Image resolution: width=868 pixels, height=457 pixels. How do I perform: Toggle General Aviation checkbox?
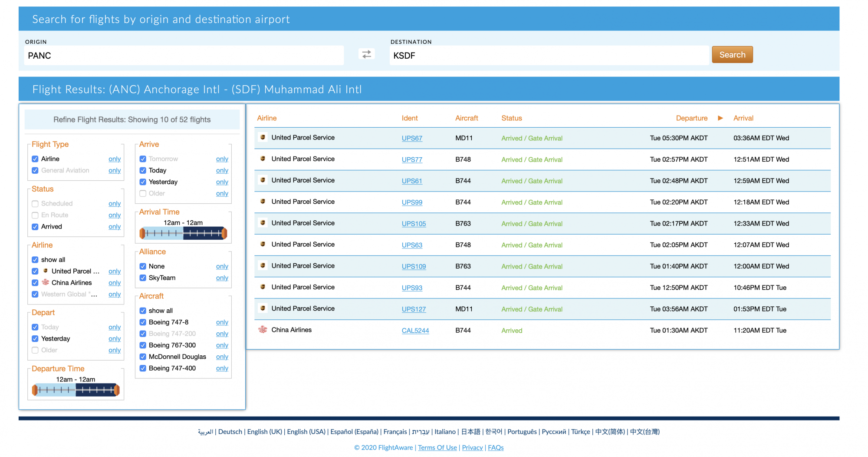click(x=35, y=170)
